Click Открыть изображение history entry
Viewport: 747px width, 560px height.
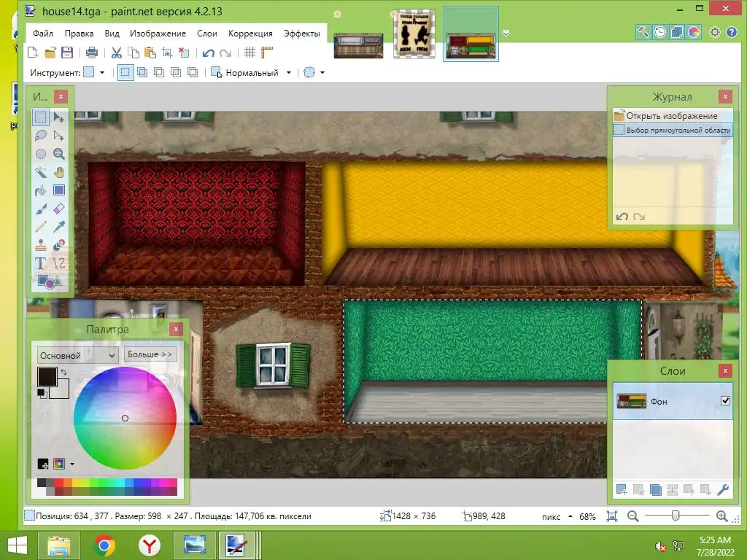point(673,116)
